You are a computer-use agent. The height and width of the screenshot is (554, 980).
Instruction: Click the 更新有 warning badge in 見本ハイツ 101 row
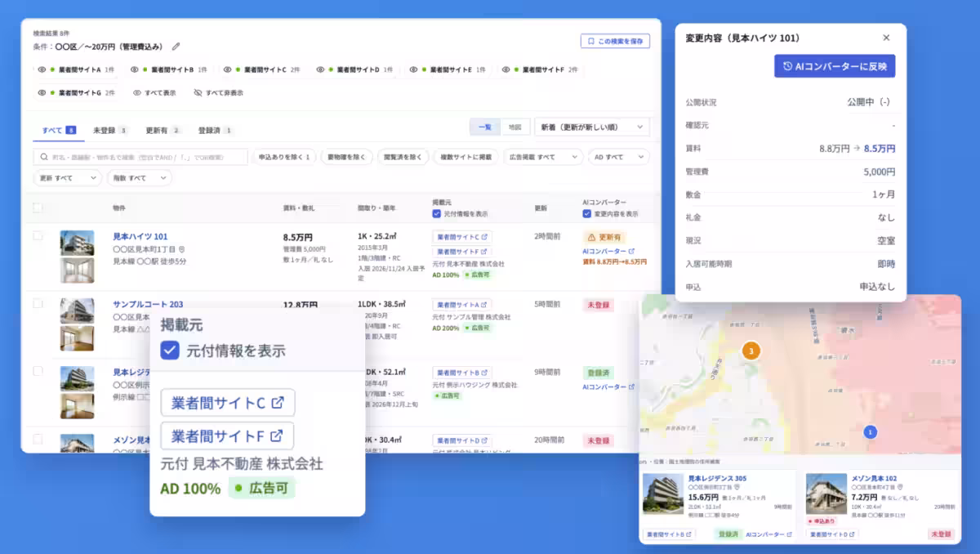tap(604, 237)
